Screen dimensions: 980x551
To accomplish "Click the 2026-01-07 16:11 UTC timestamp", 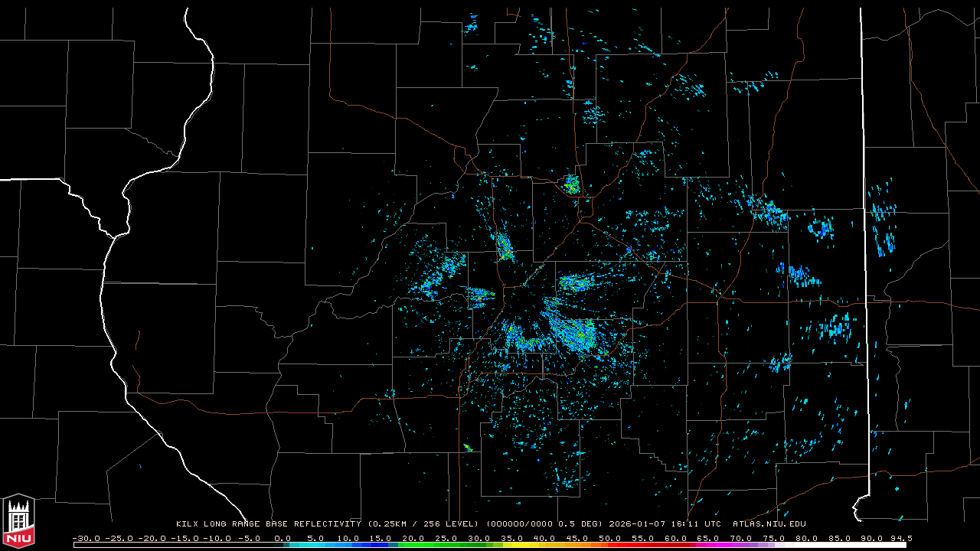I will pos(665,524).
